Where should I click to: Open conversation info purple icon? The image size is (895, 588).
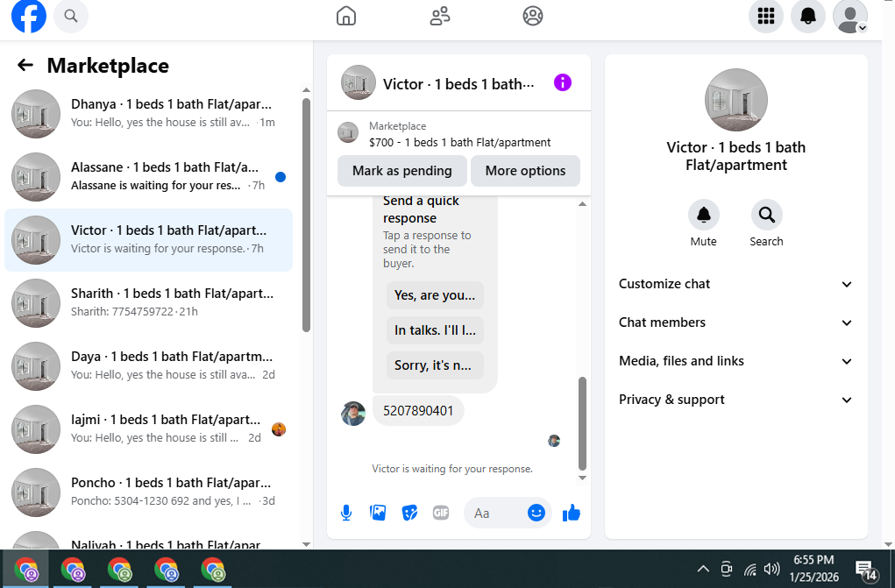click(x=562, y=82)
